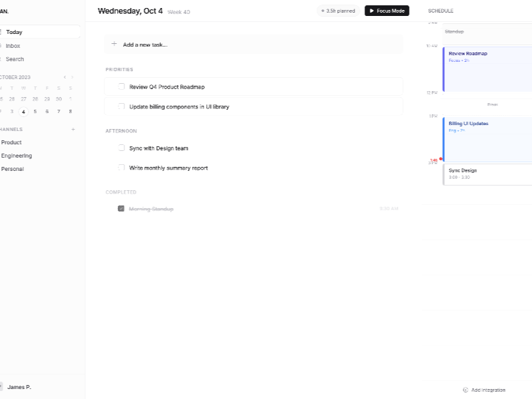The height and width of the screenshot is (399, 532).
Task: Go to previous month in mini calendar
Action: pos(65,77)
